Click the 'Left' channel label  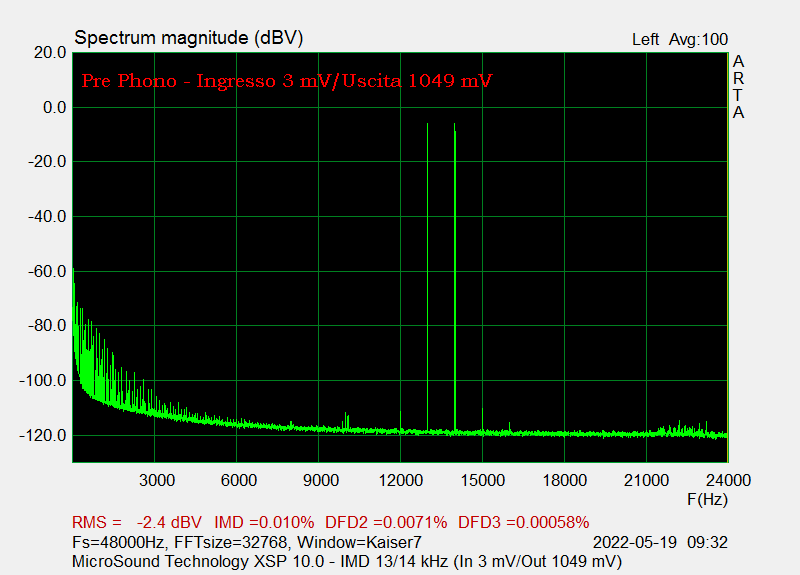tap(645, 39)
